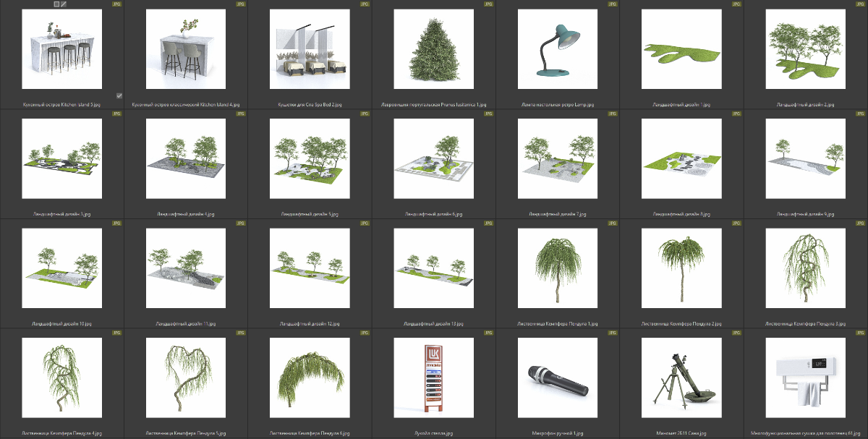Open the teal retro desk Lamp thumbnail
Screen dimensions: 868x439
pyautogui.click(x=557, y=49)
